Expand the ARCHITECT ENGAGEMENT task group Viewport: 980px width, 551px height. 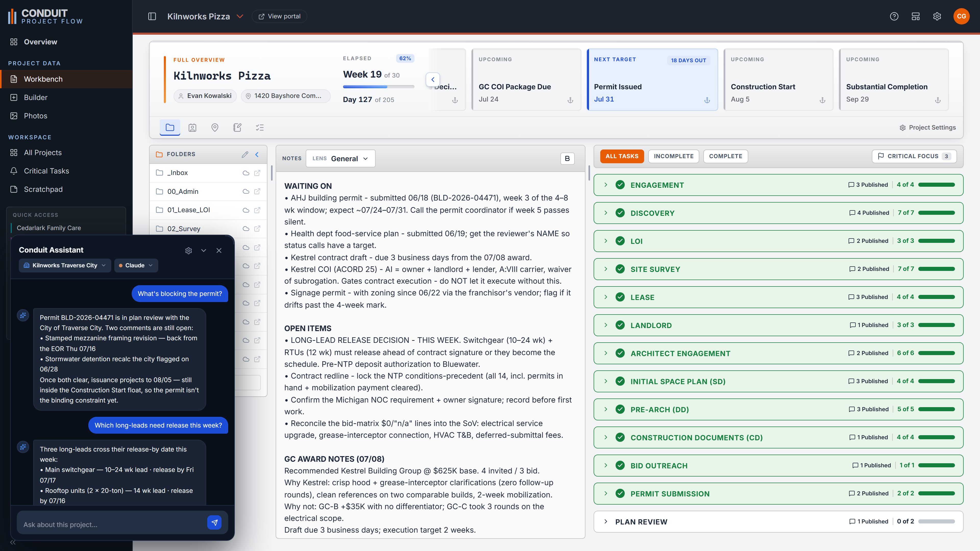(x=606, y=353)
